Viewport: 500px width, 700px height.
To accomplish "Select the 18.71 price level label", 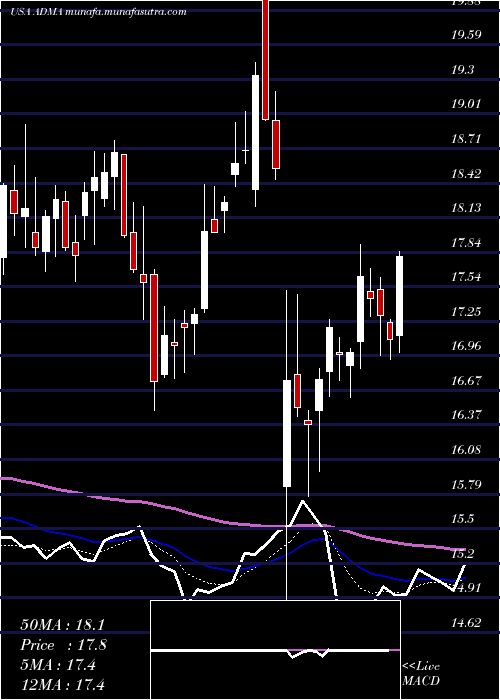I will coord(468,138).
